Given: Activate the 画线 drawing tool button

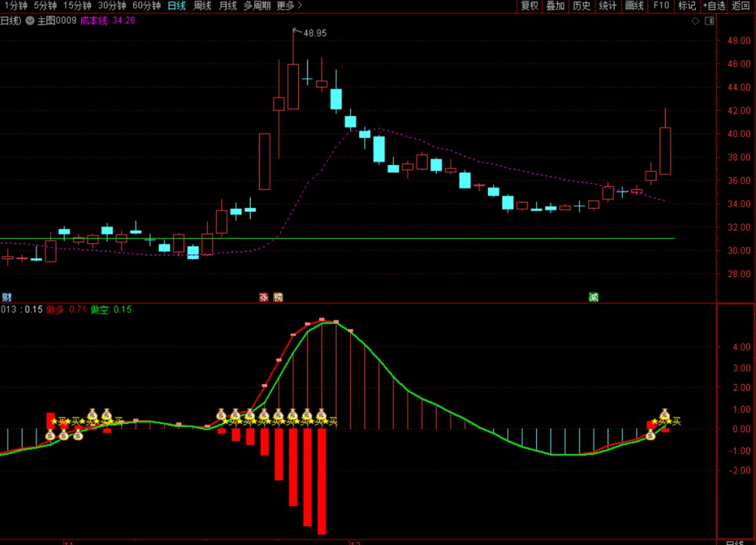Looking at the screenshot, I should click(x=634, y=6).
